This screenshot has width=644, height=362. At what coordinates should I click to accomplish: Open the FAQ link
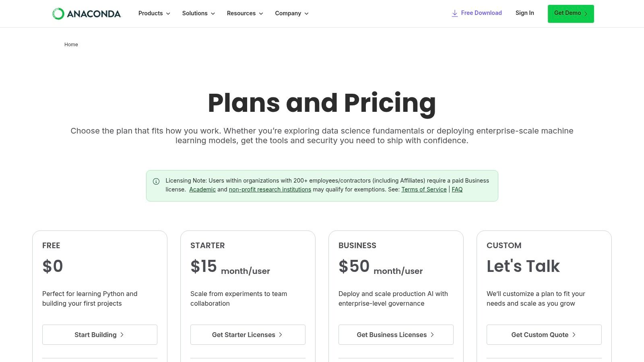[457, 189]
